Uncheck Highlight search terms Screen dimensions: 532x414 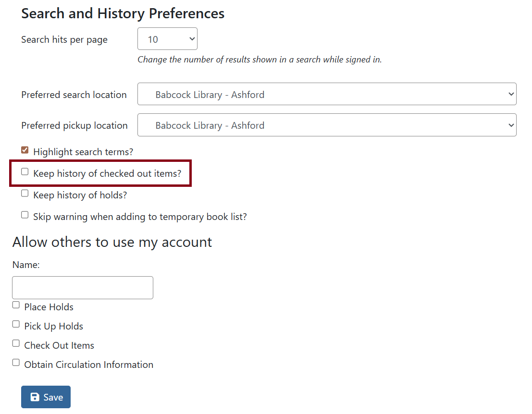[25, 150]
